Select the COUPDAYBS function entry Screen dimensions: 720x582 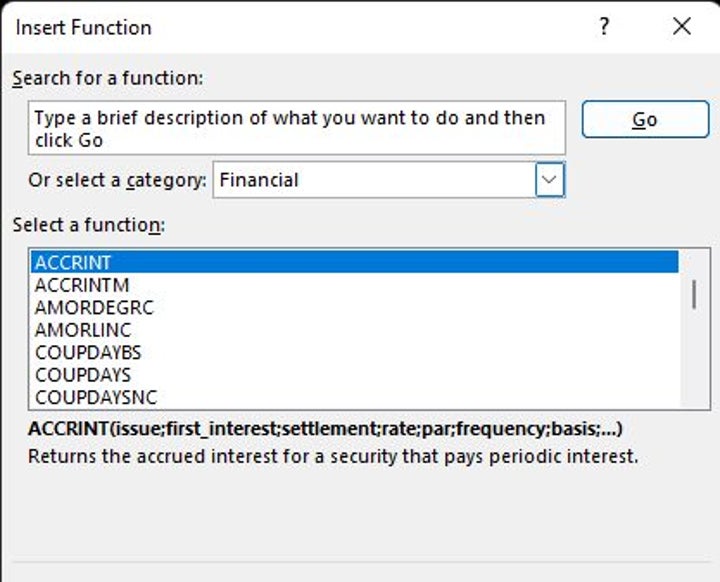pyautogui.click(x=88, y=352)
